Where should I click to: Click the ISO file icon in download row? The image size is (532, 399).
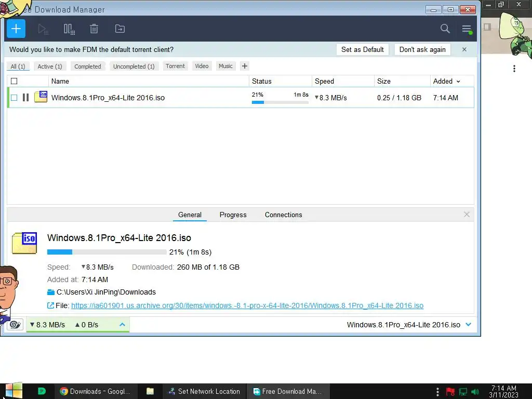coord(41,97)
